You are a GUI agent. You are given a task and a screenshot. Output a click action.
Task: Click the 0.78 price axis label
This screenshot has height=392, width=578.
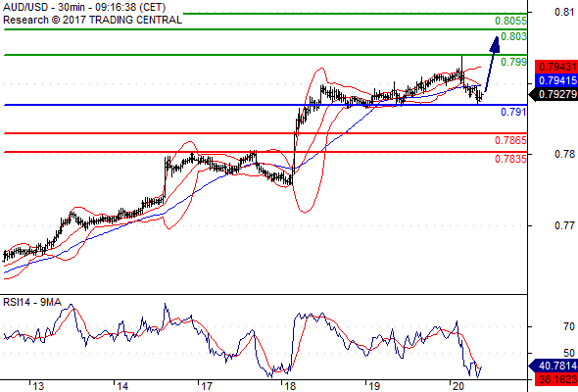(564, 154)
